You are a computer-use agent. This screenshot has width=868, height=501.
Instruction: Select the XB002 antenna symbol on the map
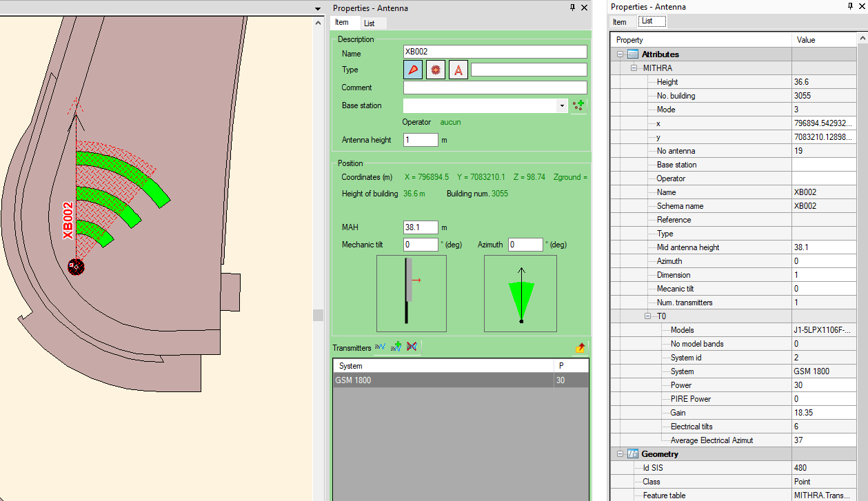pos(76,267)
